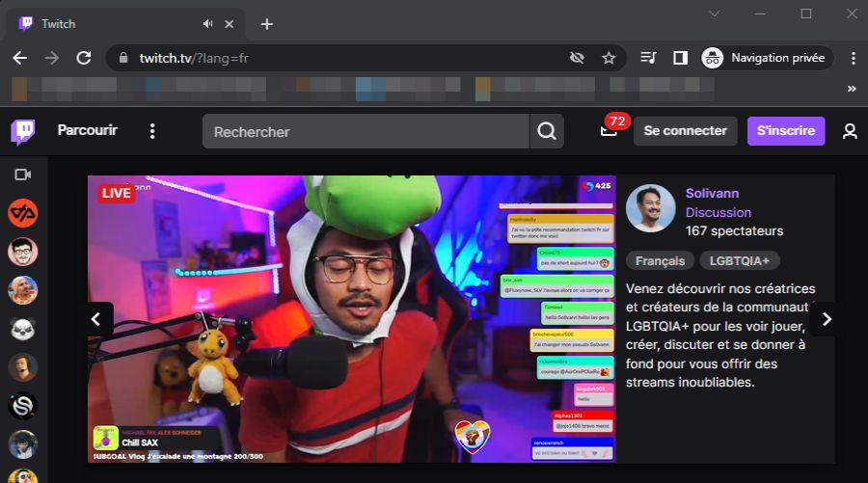The image size is (868, 483).
Task: Open the orange-logo channel in sidebar
Action: [23, 213]
